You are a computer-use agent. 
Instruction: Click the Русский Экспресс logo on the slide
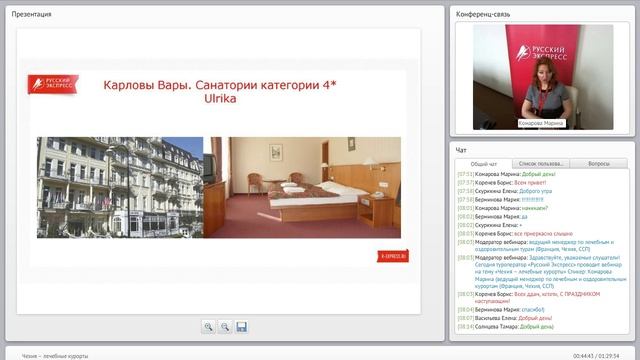[53, 84]
